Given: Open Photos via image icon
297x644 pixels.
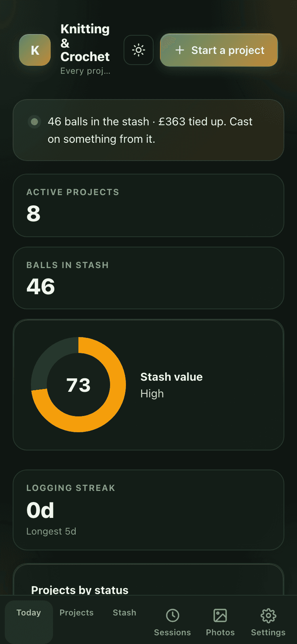Looking at the screenshot, I should [220, 615].
